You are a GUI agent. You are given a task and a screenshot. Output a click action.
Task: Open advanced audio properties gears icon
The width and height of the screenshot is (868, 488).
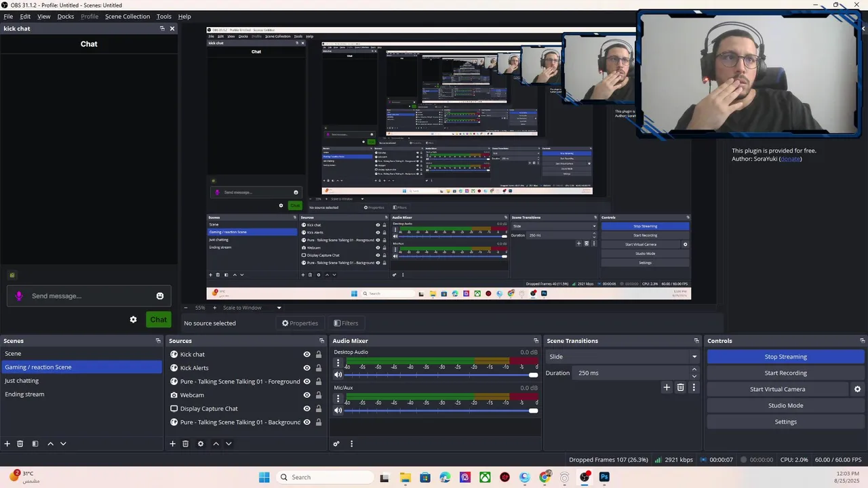tap(336, 444)
